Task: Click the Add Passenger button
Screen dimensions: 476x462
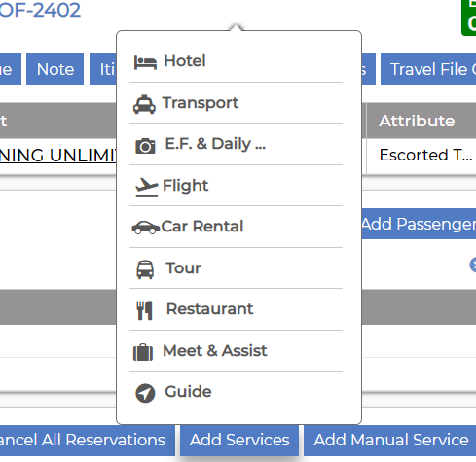Action: [x=419, y=224]
